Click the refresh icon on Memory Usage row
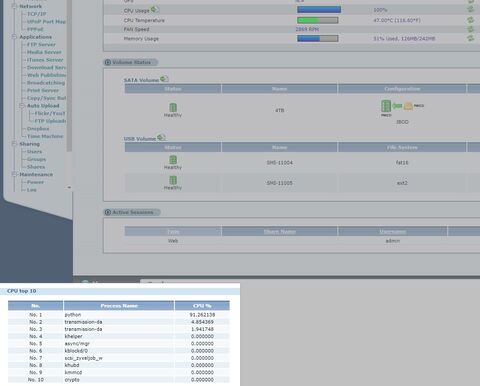 [470, 38]
